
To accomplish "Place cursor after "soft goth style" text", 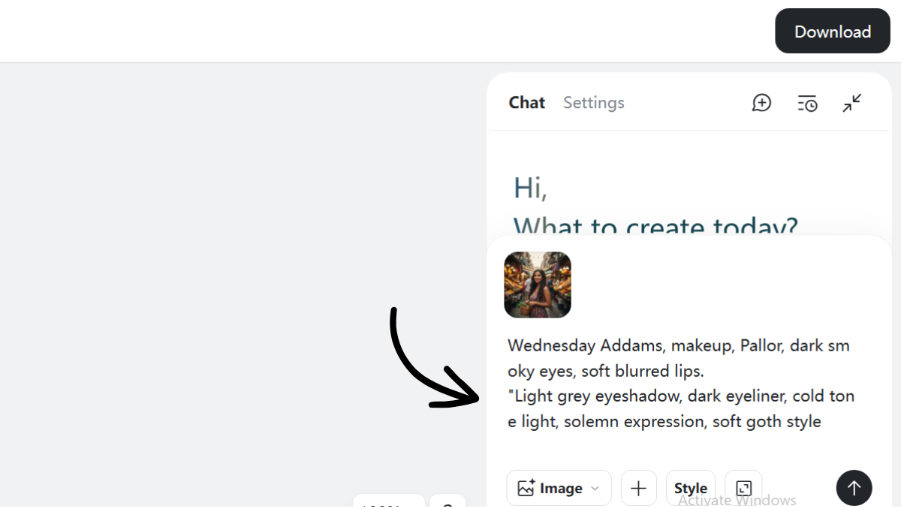I will pos(823,422).
